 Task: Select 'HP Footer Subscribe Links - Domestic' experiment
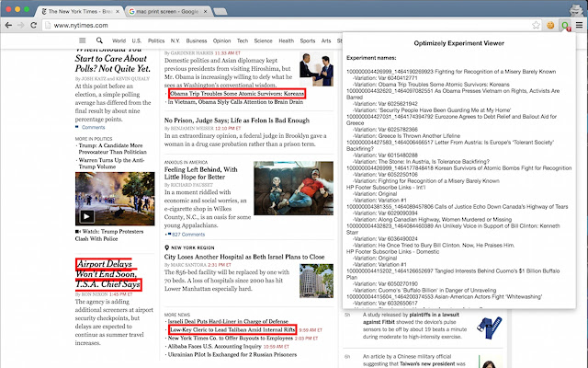[x=392, y=251]
